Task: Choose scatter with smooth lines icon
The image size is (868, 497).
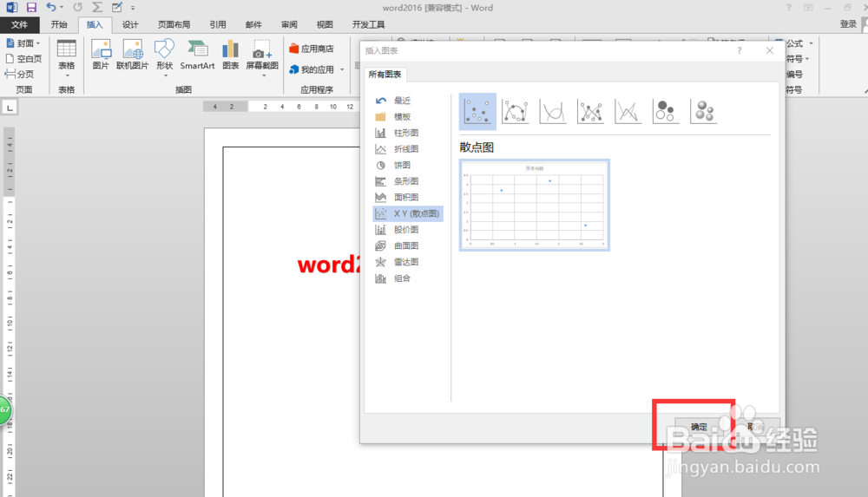Action: [x=552, y=111]
